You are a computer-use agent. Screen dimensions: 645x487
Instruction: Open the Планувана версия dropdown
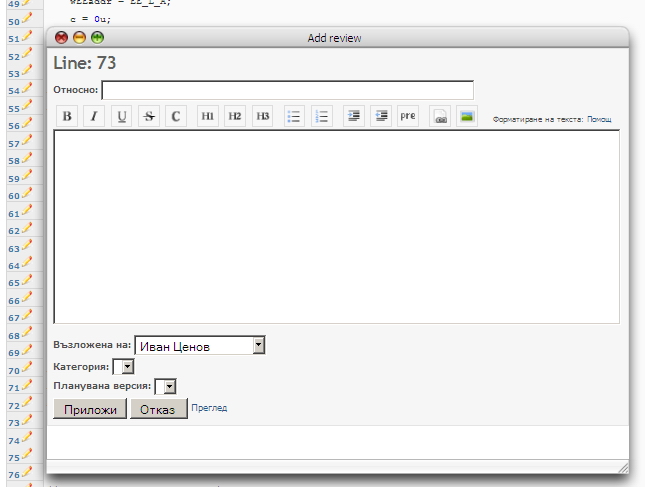(165, 386)
